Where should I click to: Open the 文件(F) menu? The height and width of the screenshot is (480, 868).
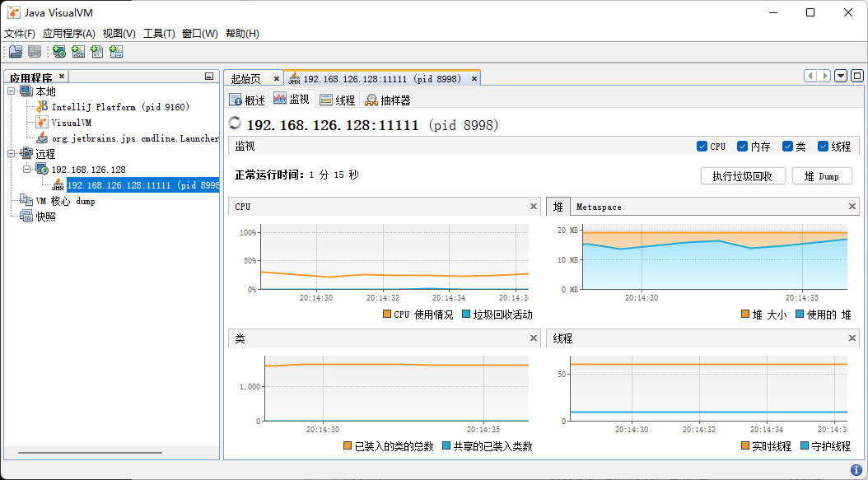[20, 33]
